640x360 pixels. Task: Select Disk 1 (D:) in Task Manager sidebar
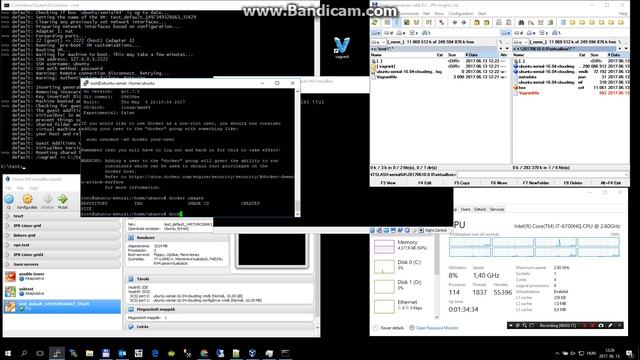coord(403,286)
